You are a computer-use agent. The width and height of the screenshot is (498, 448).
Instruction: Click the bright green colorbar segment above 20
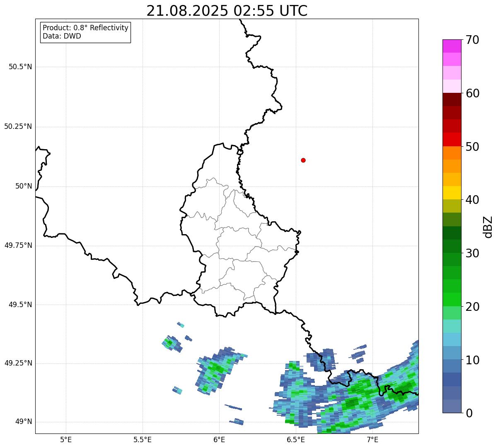coord(452,299)
